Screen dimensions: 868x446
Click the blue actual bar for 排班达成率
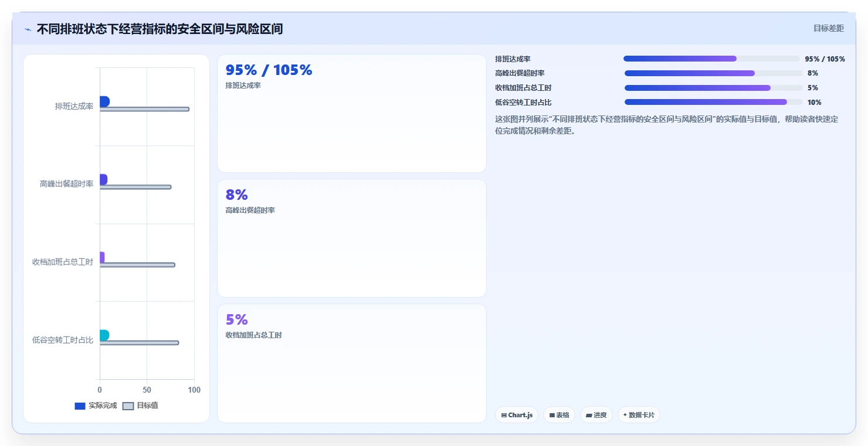(x=104, y=101)
